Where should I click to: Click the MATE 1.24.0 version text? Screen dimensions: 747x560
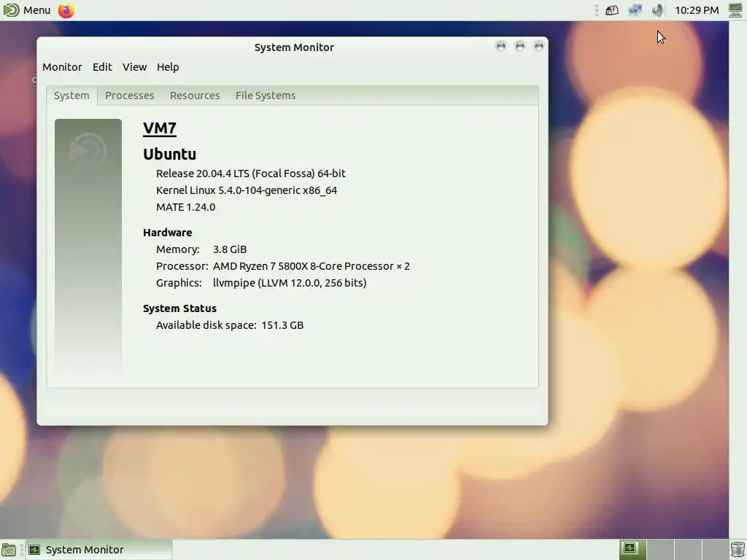[x=185, y=207]
